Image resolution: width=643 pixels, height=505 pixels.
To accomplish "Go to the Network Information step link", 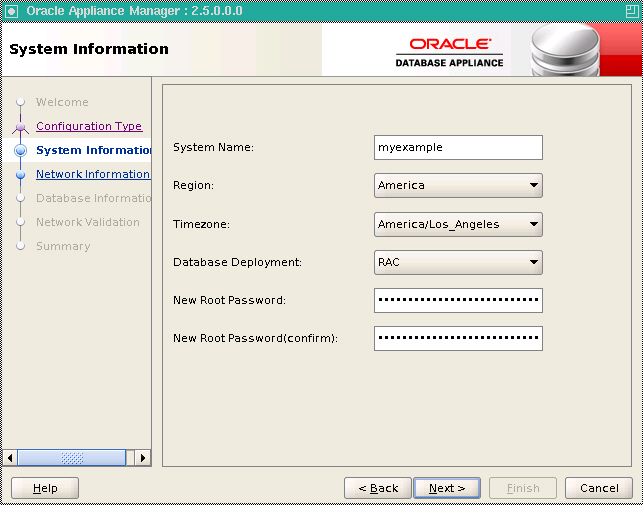I will [93, 174].
